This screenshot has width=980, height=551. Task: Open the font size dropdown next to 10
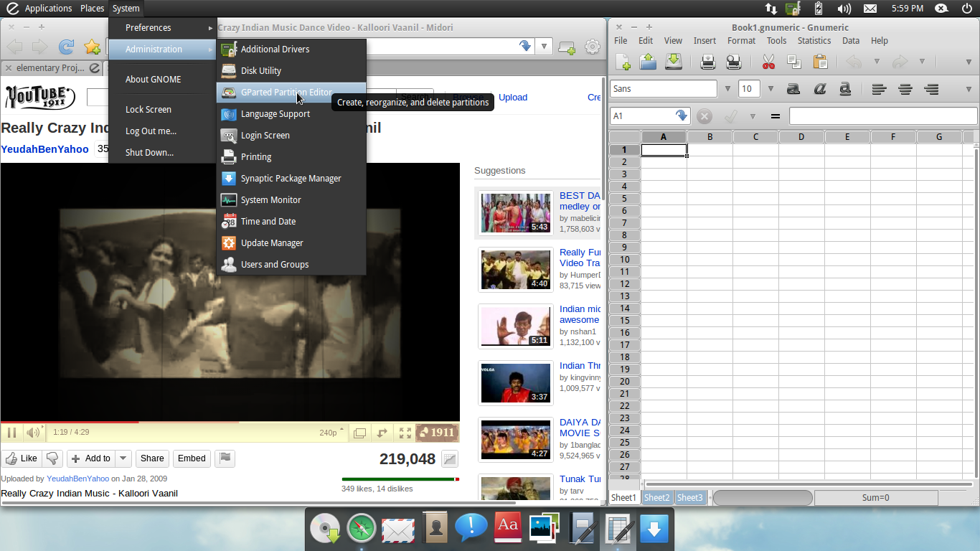pyautogui.click(x=771, y=89)
